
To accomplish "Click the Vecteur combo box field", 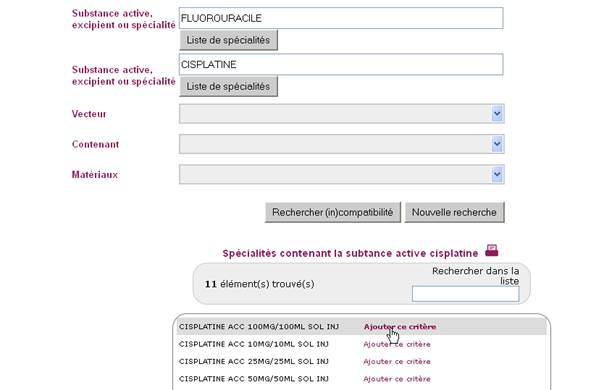I will click(x=341, y=114).
